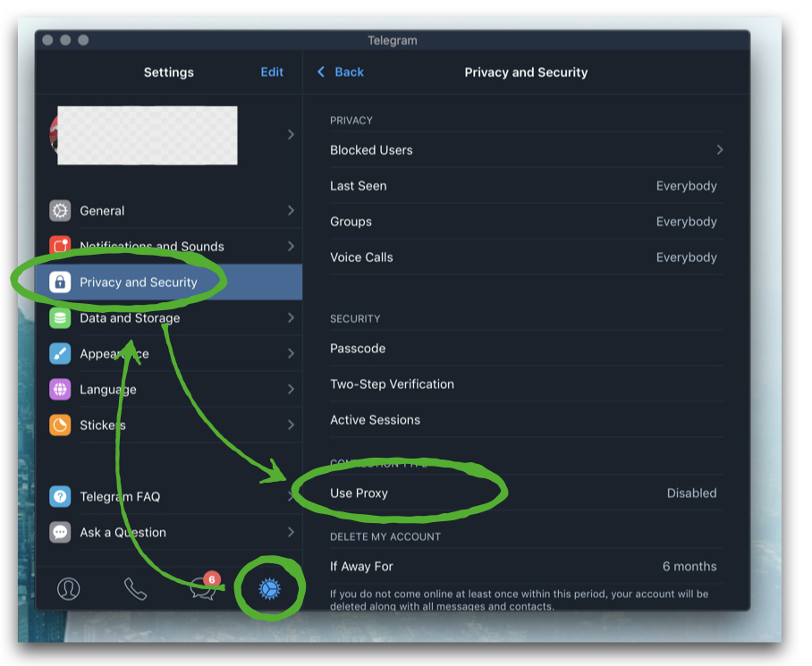Open Two-Step Verification setting
Screen dimensions: 812x666
tap(392, 384)
